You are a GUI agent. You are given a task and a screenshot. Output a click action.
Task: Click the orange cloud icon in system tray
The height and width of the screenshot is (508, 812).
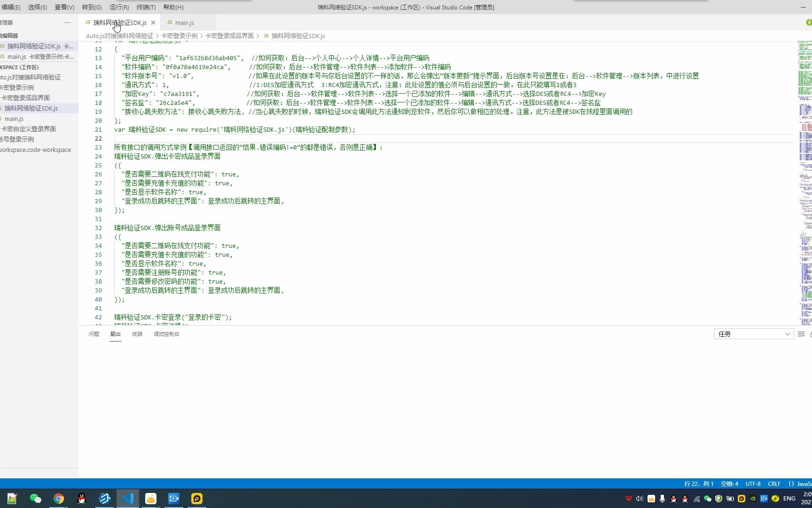click(651, 499)
